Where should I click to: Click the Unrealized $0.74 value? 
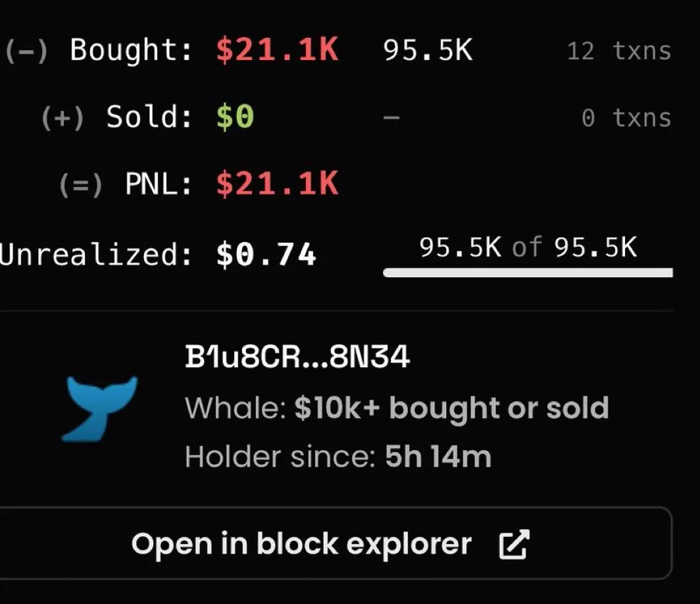coord(266,254)
